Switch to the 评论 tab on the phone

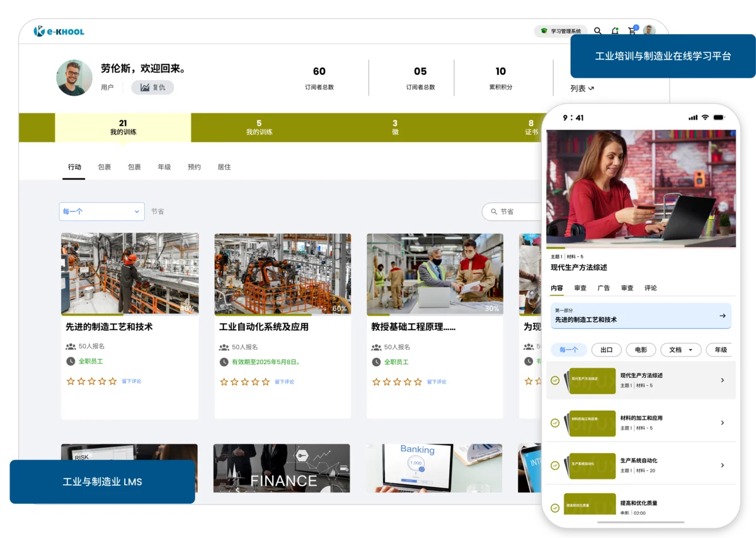[x=650, y=288]
